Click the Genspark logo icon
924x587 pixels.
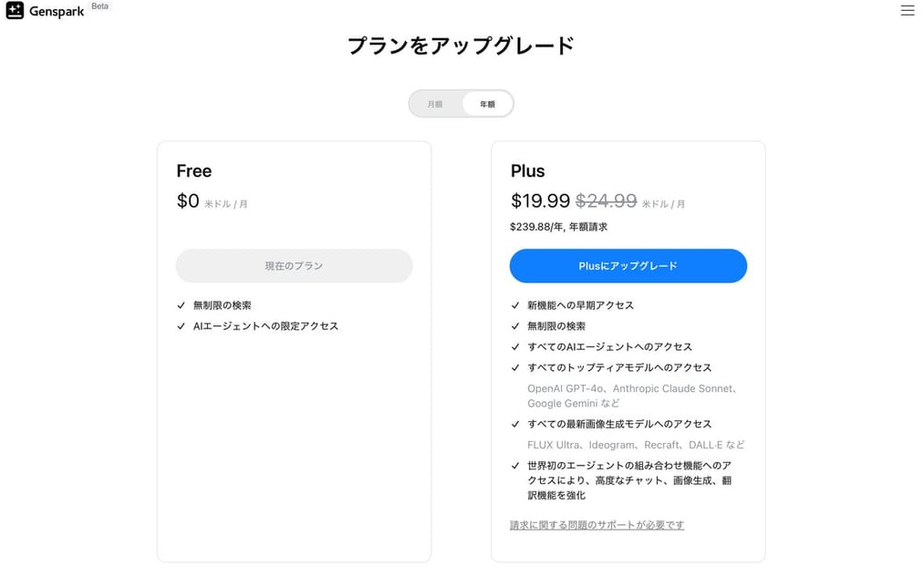15,11
